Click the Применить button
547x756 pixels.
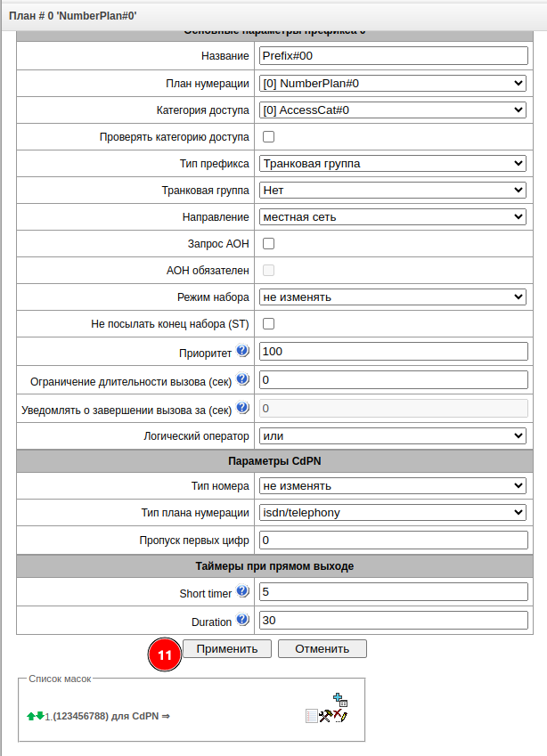(x=227, y=649)
